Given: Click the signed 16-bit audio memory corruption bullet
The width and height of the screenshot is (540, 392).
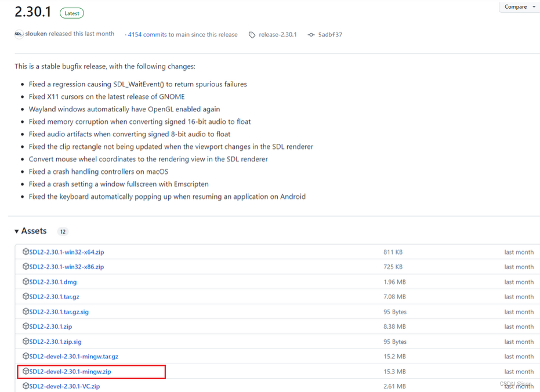Looking at the screenshot, I should tap(140, 122).
